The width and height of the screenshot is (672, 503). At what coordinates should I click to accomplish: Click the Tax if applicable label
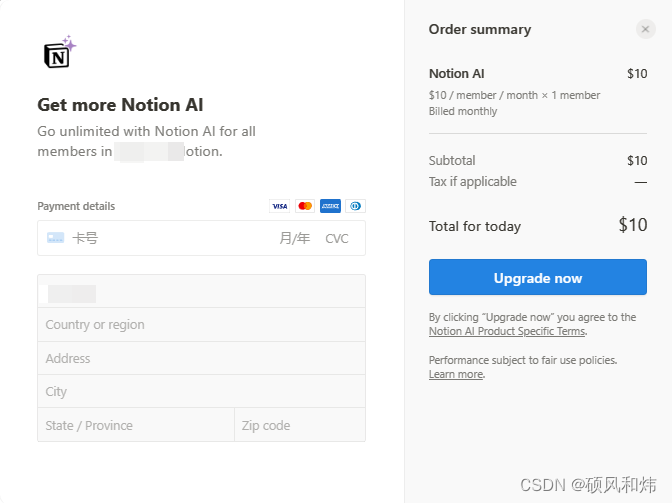473,182
